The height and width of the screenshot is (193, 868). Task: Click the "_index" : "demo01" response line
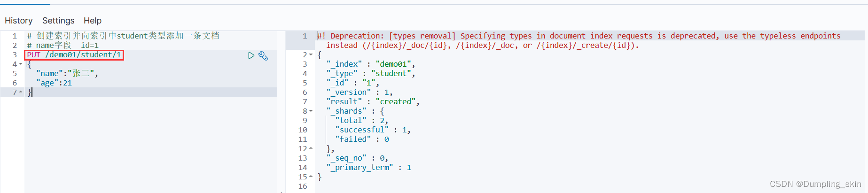371,64
